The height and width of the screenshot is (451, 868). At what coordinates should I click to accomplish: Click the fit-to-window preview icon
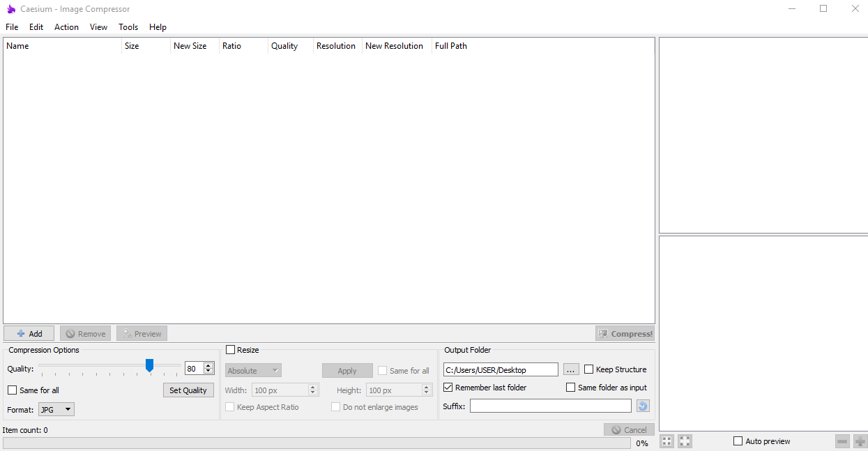click(x=667, y=441)
